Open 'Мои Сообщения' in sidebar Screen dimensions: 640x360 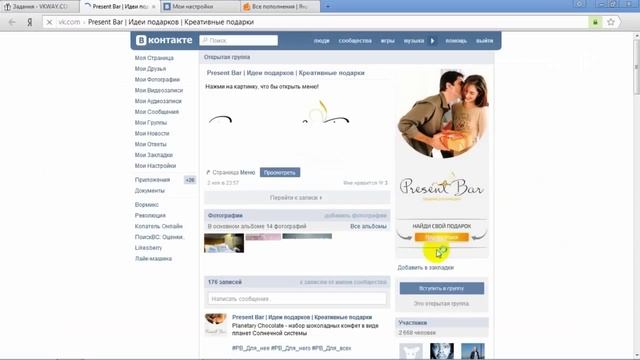[157, 112]
